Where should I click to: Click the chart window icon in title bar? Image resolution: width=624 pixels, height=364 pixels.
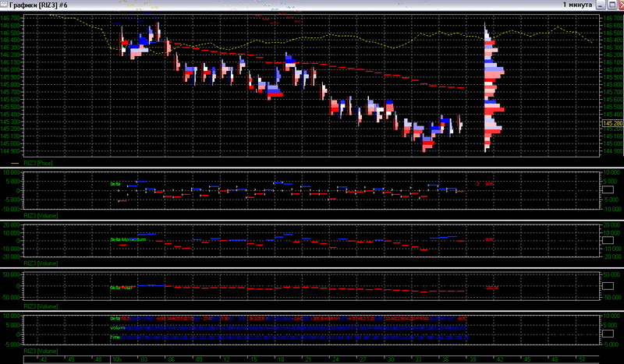[6, 5]
